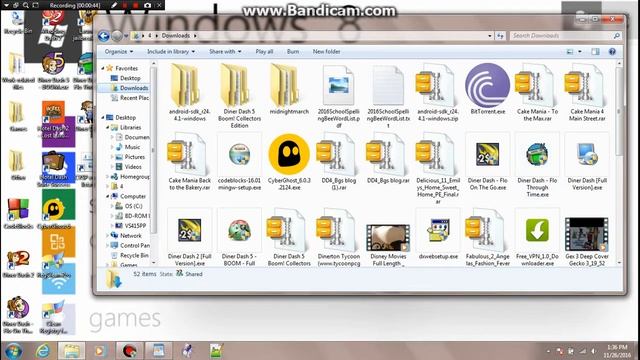Click the Explorer Forward arrow button
The height and width of the screenshot is (360, 640).
point(117,36)
